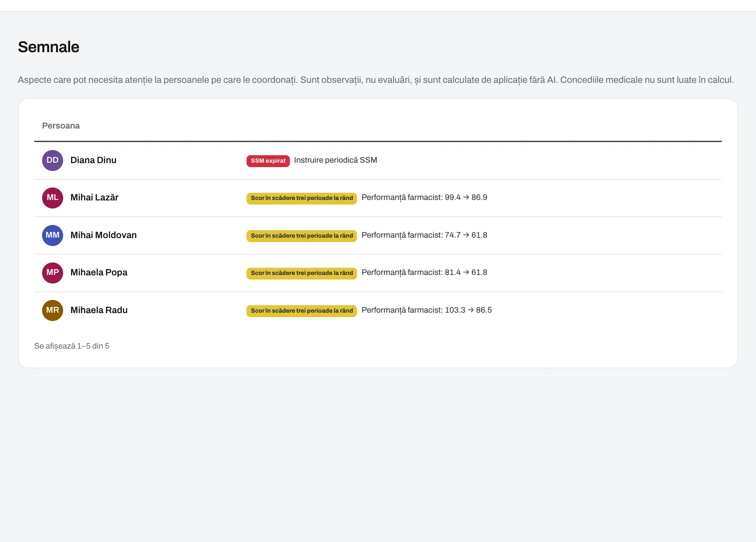Click the red SSM expirat badge
Viewport: 756px width, 542px height.
tap(268, 161)
